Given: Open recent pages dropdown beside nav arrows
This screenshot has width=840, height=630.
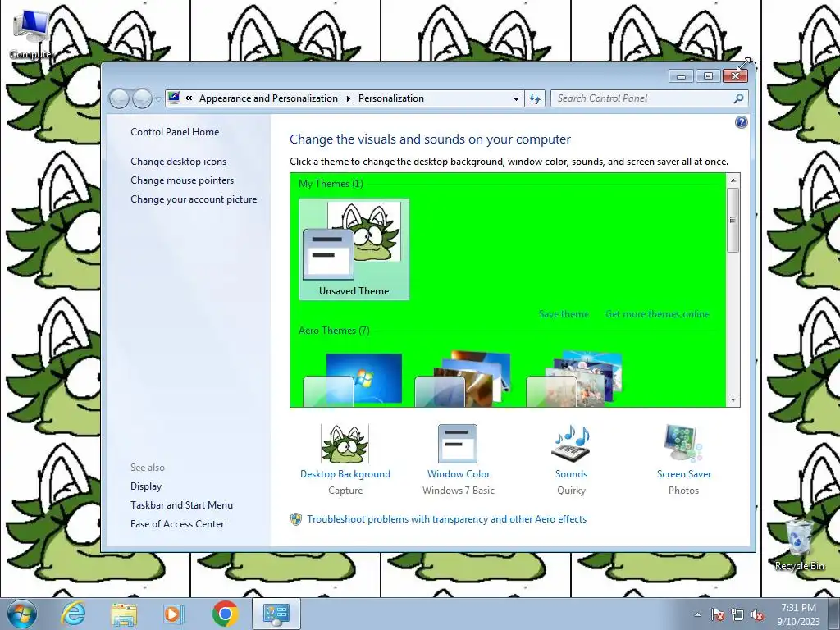Looking at the screenshot, I should point(157,98).
